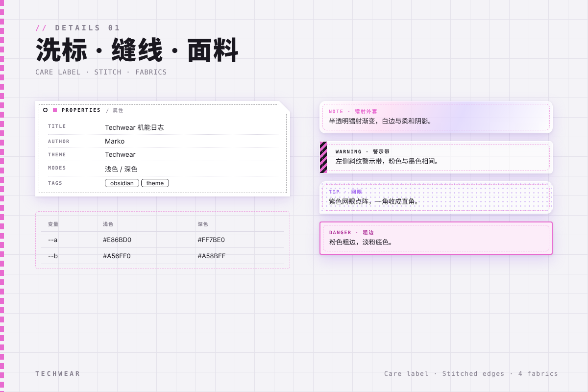Click the TECHWEAR footer label
588x392 pixels.
[x=58, y=374]
